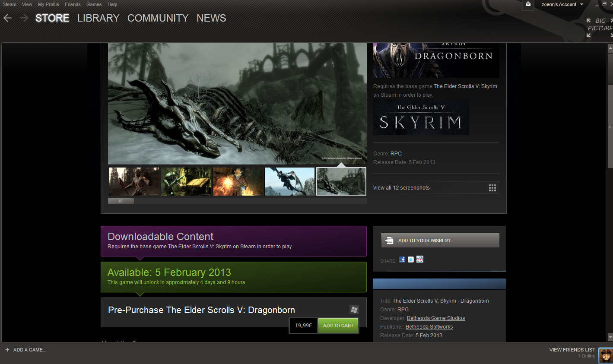This screenshot has width=613, height=364.
Task: Open Bethesda Game Studios developer link
Action: click(436, 318)
